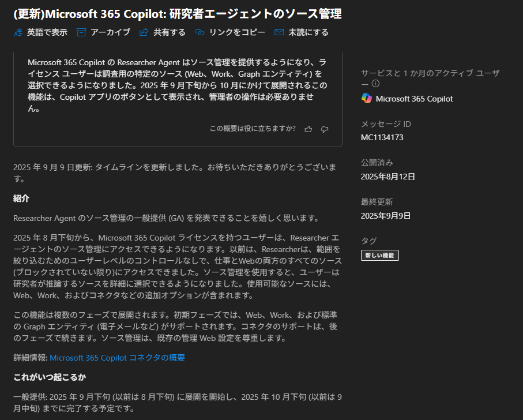Click the Microsoft 365 Copilot service name
This screenshot has height=420, width=523.
coord(414,99)
